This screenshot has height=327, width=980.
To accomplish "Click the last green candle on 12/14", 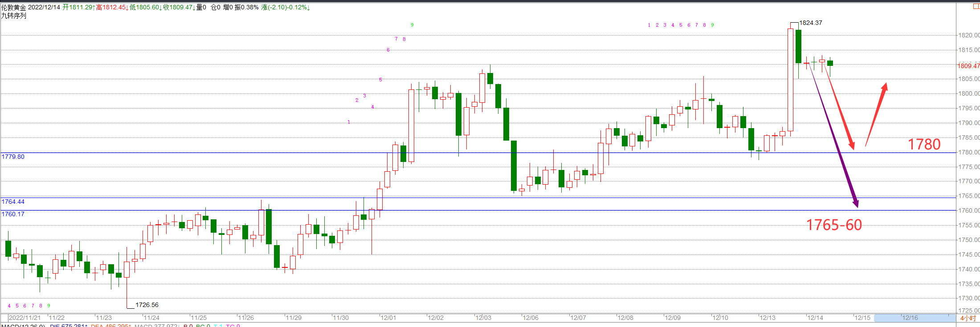I will pyautogui.click(x=830, y=63).
